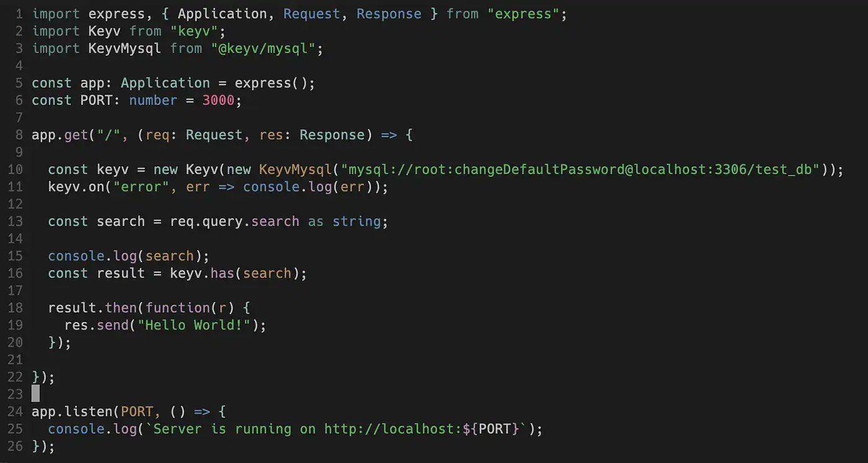Image resolution: width=868 pixels, height=463 pixels.
Task: Click app.listen on line 24
Action: pos(72,411)
